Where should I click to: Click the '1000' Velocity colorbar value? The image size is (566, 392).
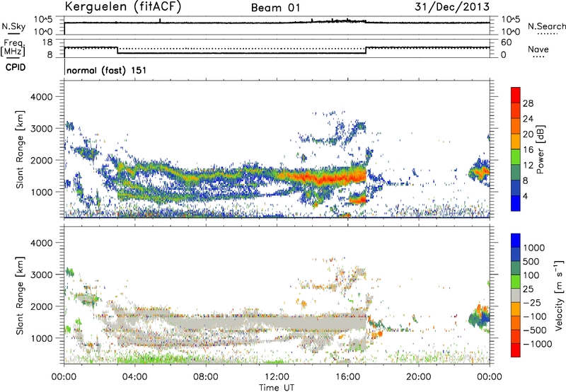coord(534,248)
